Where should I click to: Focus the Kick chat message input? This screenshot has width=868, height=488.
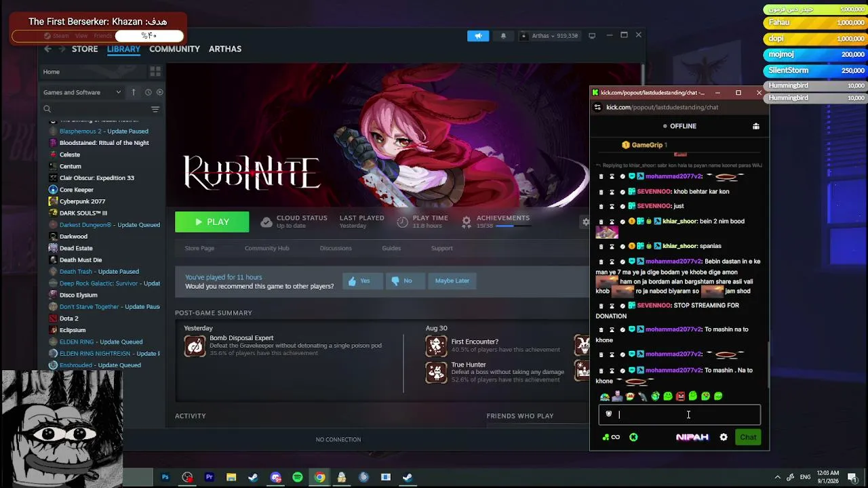[x=679, y=415]
